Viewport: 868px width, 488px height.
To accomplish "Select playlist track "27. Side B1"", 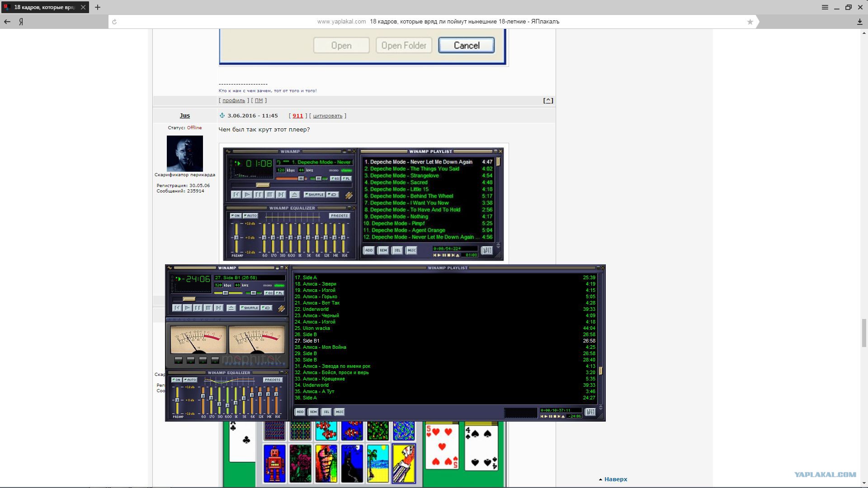I will (445, 341).
